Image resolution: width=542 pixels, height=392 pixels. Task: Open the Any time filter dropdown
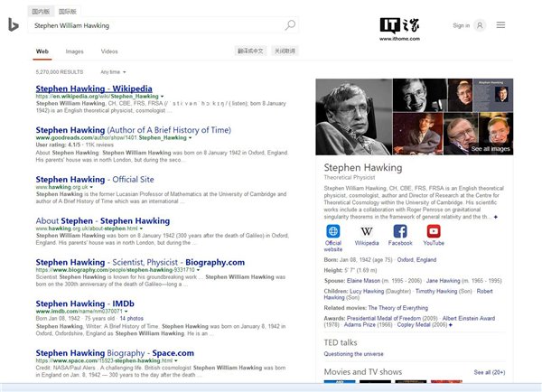pyautogui.click(x=113, y=72)
